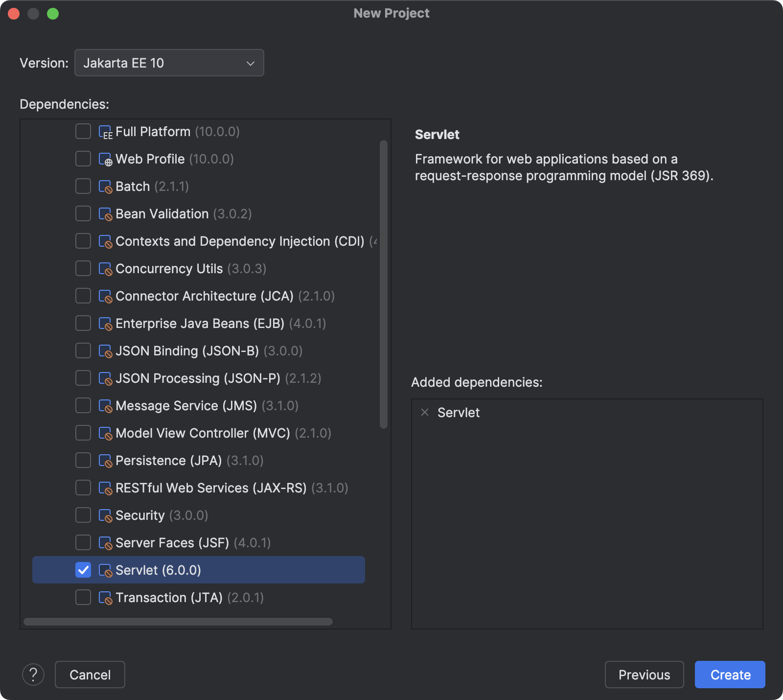This screenshot has height=700, width=783.
Task: Click the Concurrency Utils library icon
Action: pos(106,268)
